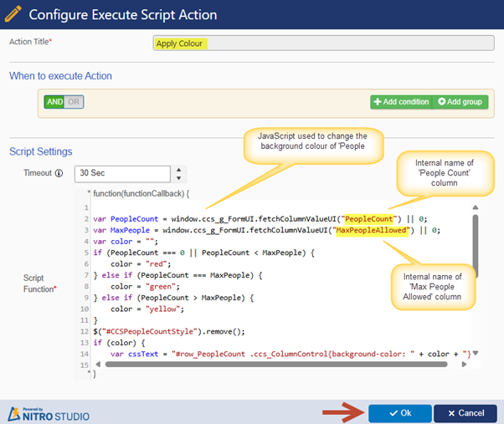Click scroll up arrow in script editor
This screenshot has height=424, width=504.
click(x=476, y=207)
